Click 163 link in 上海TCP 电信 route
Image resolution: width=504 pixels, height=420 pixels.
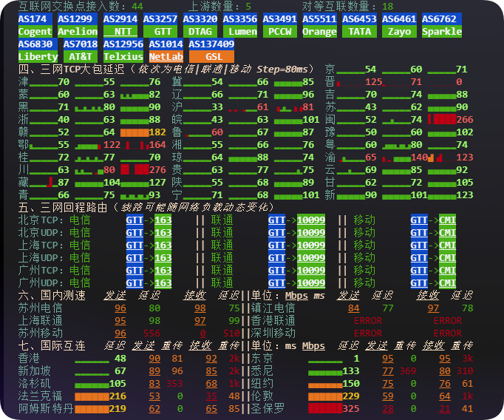(x=163, y=245)
